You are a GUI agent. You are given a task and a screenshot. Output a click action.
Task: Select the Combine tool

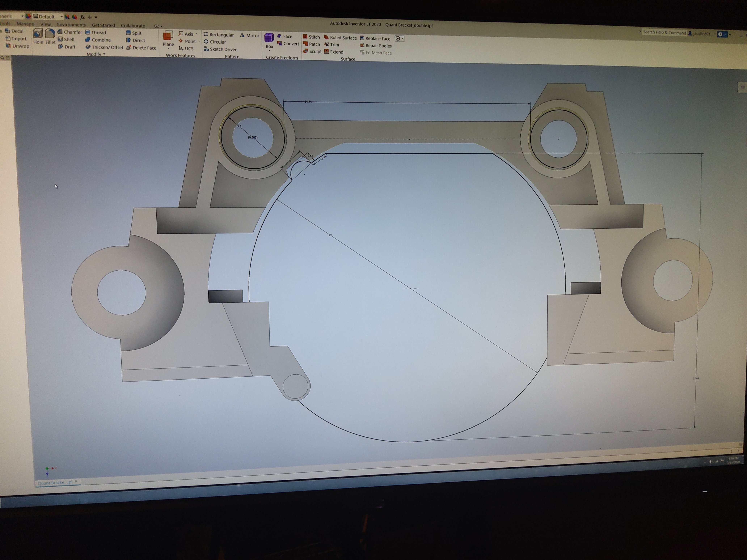tap(98, 40)
